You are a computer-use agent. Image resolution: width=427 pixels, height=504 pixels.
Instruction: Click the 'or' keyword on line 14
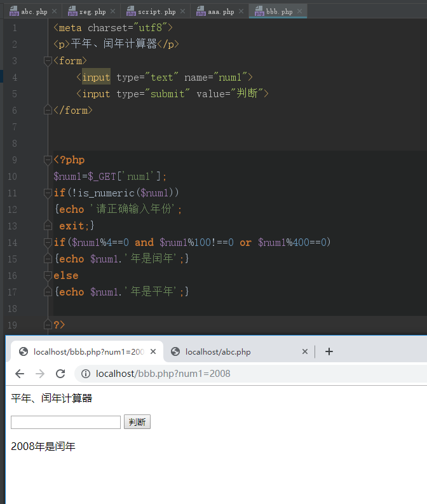245,242
